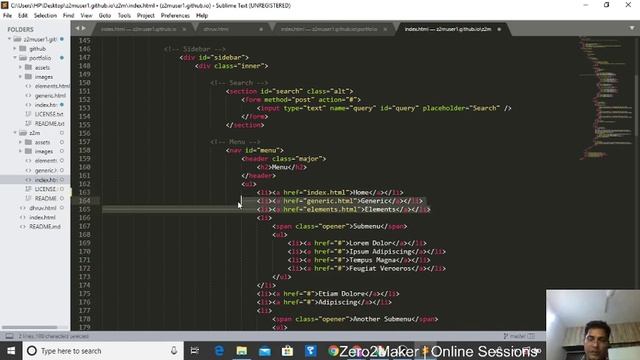
Task: Open File Explorer from taskbar
Action: point(242,351)
